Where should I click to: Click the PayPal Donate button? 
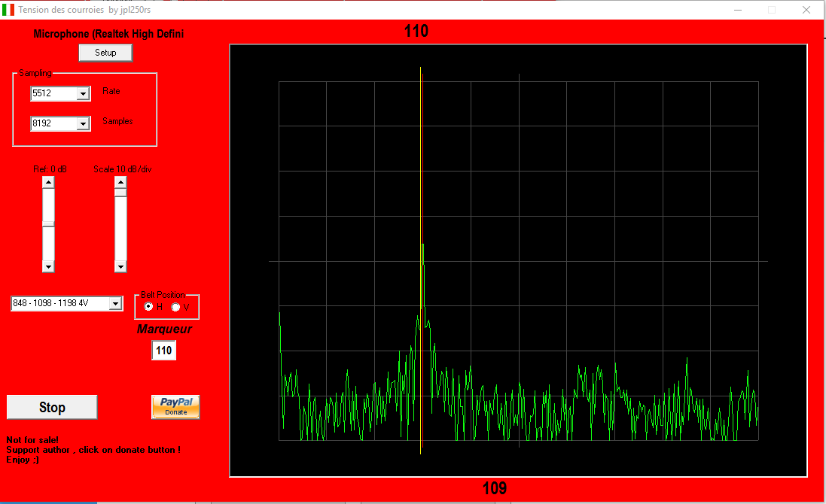[175, 407]
